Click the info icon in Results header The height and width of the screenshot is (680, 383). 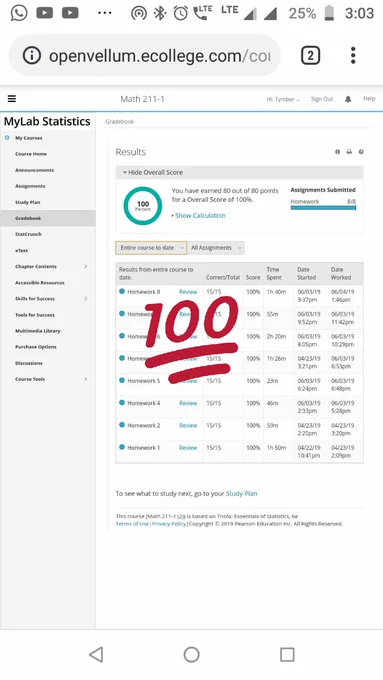point(337,152)
